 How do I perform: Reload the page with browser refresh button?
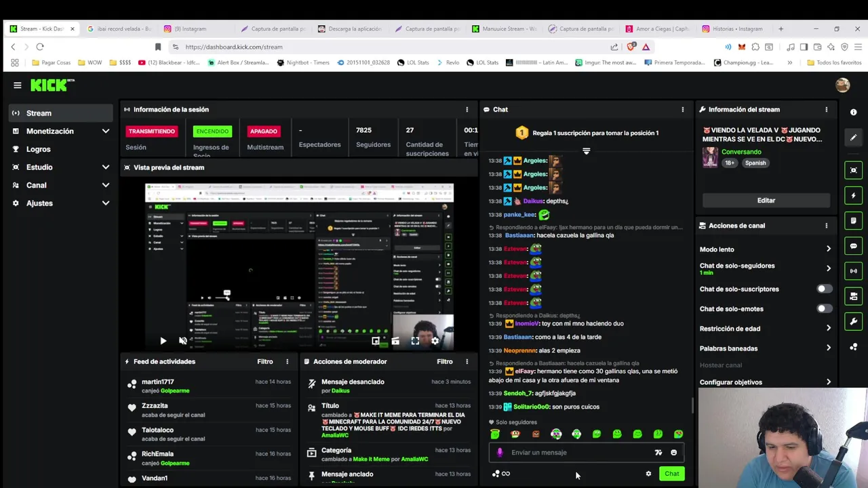(x=40, y=47)
